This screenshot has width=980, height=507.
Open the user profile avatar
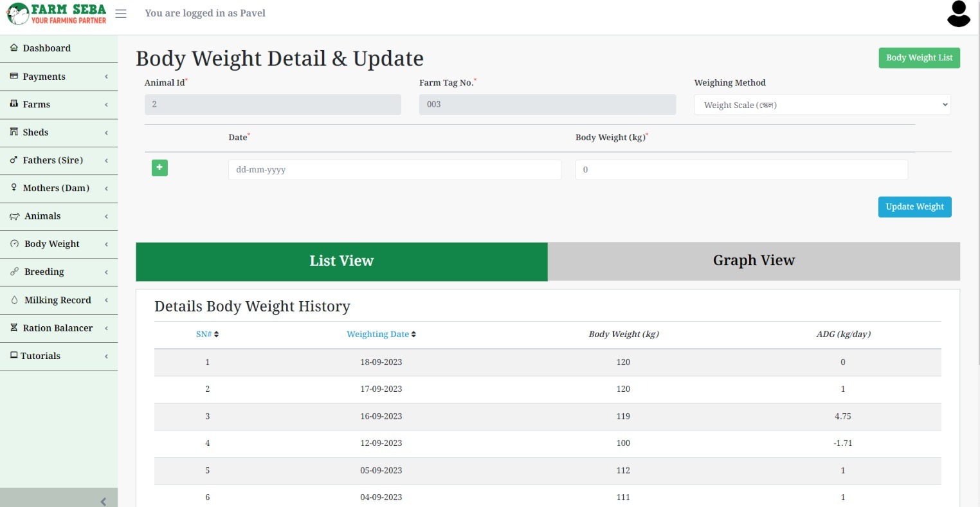958,14
